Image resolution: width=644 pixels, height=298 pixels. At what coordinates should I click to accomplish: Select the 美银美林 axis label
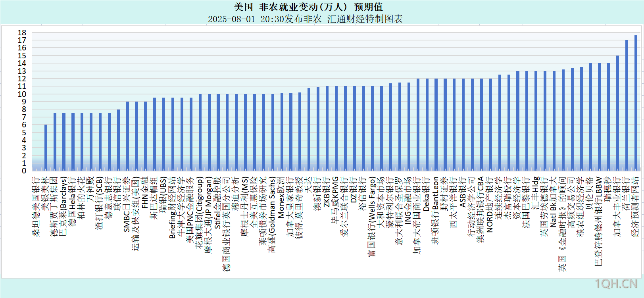click(x=45, y=194)
